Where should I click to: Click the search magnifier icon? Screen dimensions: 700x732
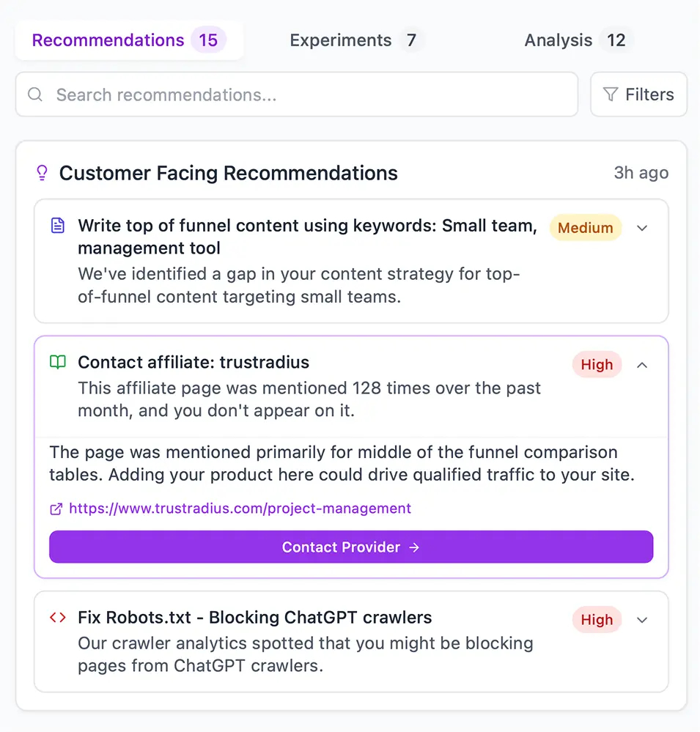[x=35, y=95]
